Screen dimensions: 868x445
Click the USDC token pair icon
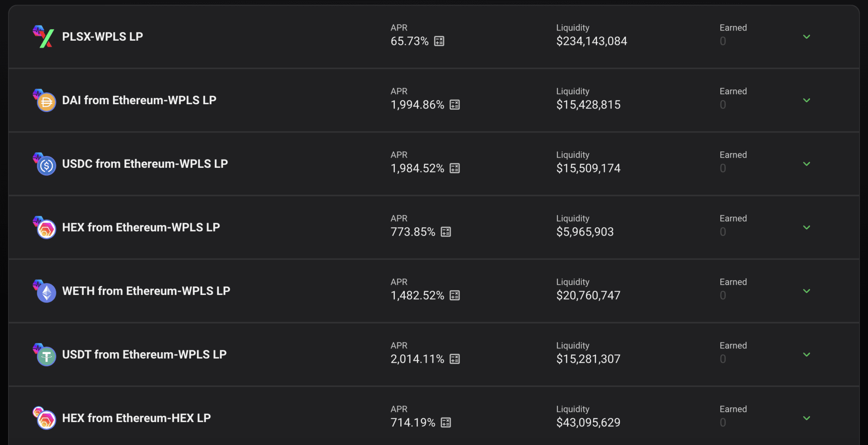click(44, 164)
